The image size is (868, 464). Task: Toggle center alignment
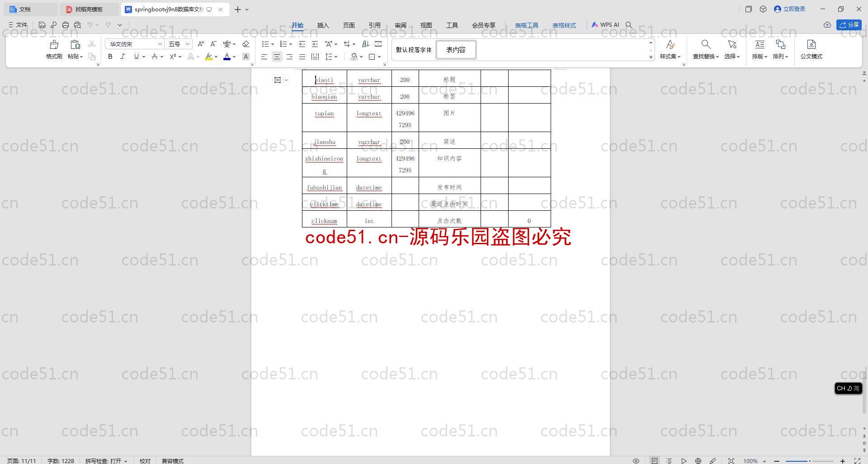[x=277, y=57]
